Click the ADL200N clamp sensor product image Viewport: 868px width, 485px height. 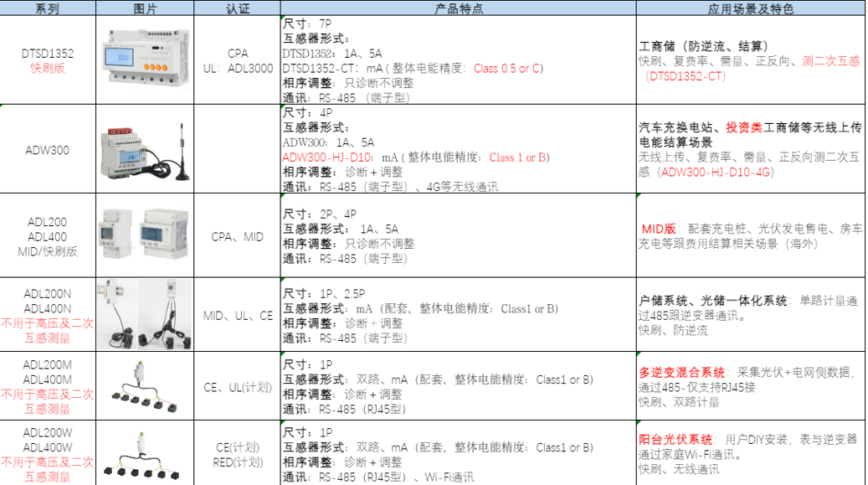(x=145, y=314)
